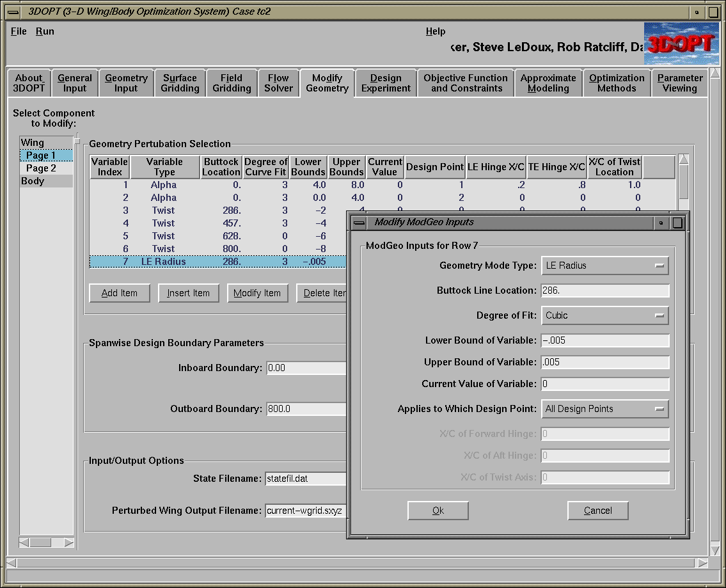Select table row 5 Twist at 628.
Viewport: 726px width, 588px height.
pos(217,236)
